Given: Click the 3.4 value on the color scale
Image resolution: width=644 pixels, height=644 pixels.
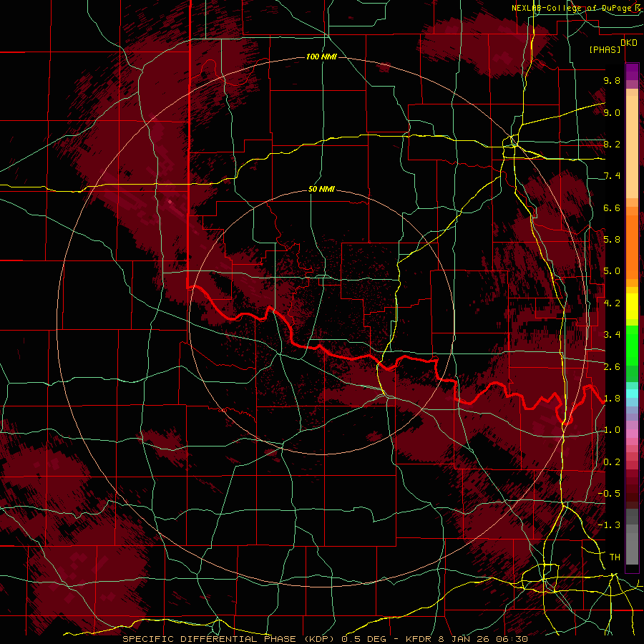Looking at the screenshot, I should 612,335.
